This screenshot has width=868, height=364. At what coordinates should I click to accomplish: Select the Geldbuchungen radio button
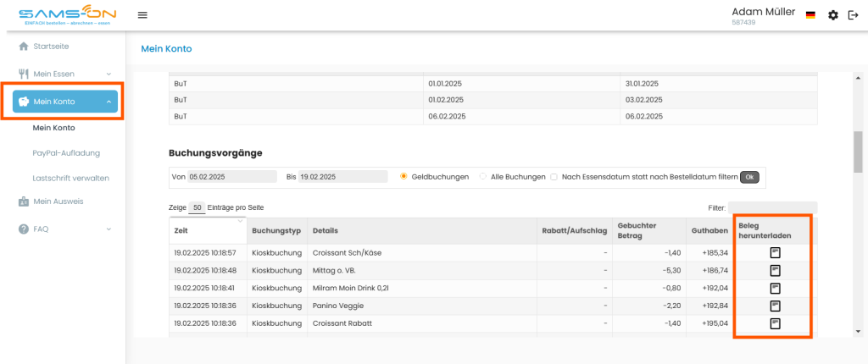[x=403, y=176]
